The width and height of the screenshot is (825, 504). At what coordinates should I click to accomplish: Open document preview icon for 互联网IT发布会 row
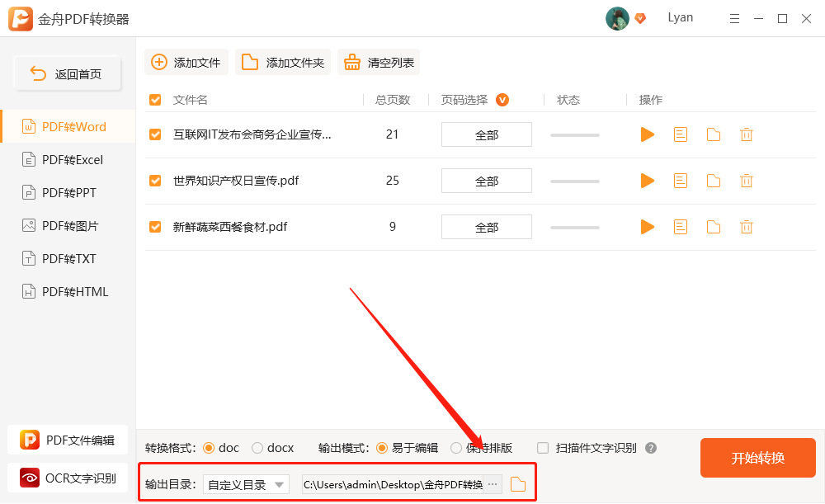(x=681, y=134)
